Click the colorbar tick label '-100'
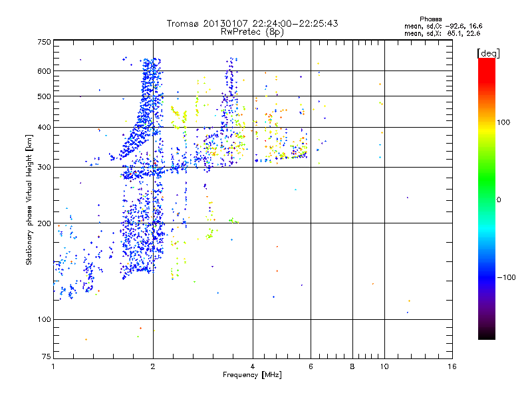This screenshot has height=399, width=532. click(x=507, y=277)
